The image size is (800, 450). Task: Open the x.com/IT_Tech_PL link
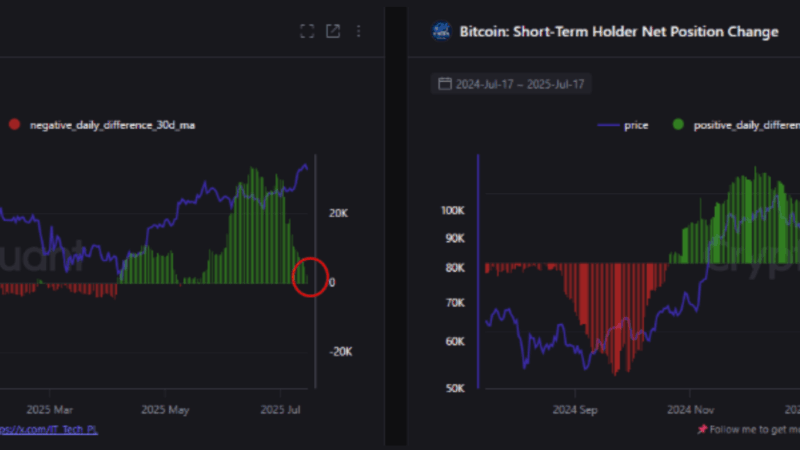tap(48, 430)
